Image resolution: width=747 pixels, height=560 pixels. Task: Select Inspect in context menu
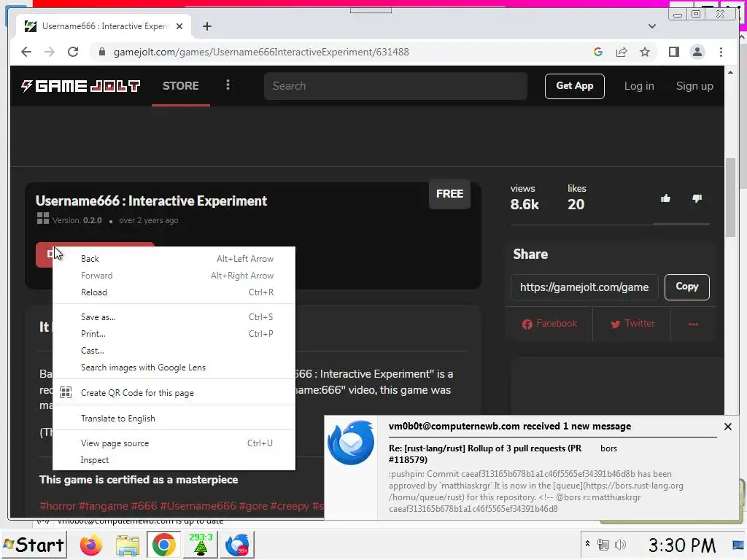pyautogui.click(x=174, y=460)
